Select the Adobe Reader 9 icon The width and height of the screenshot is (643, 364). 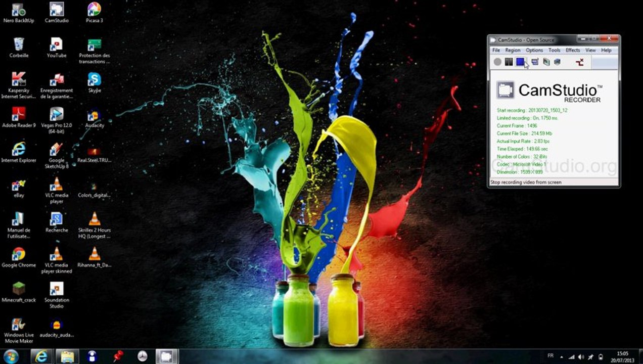[19, 117]
